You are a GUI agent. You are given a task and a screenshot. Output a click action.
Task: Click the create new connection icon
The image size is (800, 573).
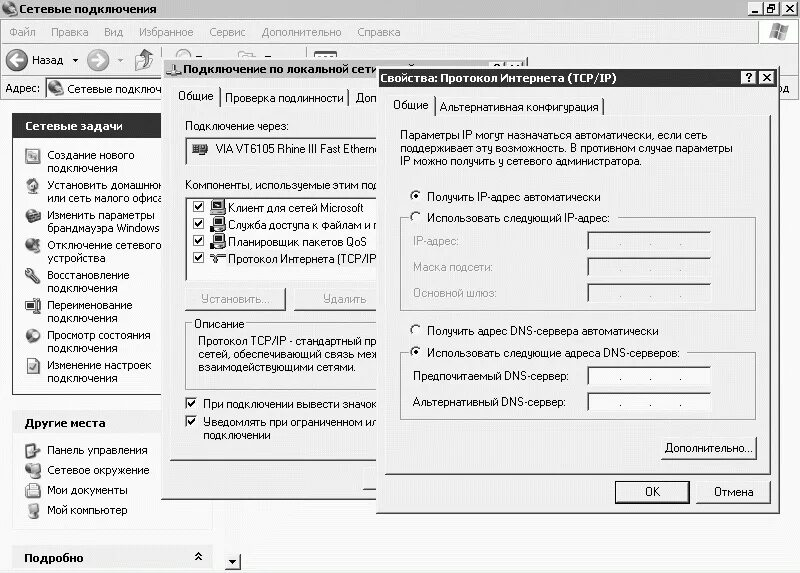(33, 156)
